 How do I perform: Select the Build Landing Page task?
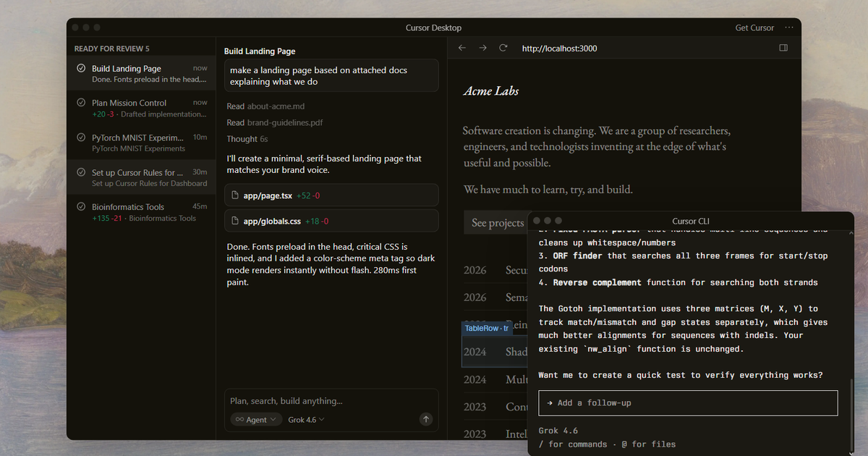pos(141,74)
